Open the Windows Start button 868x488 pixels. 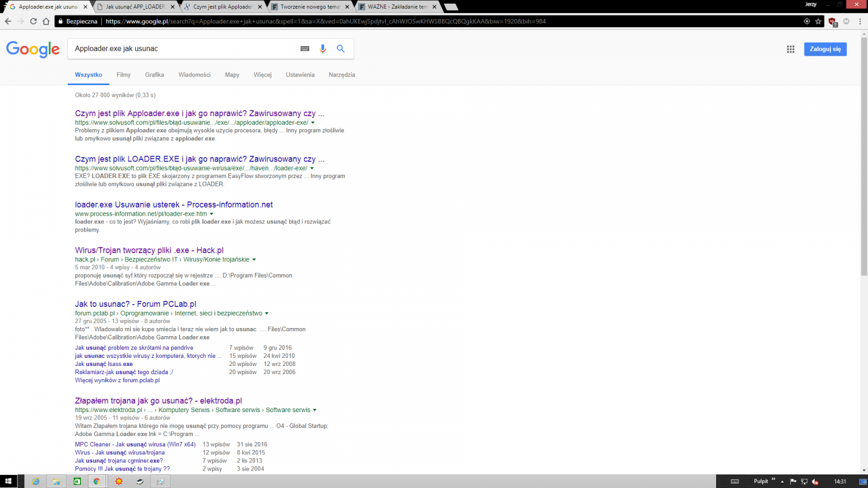tap(8, 481)
